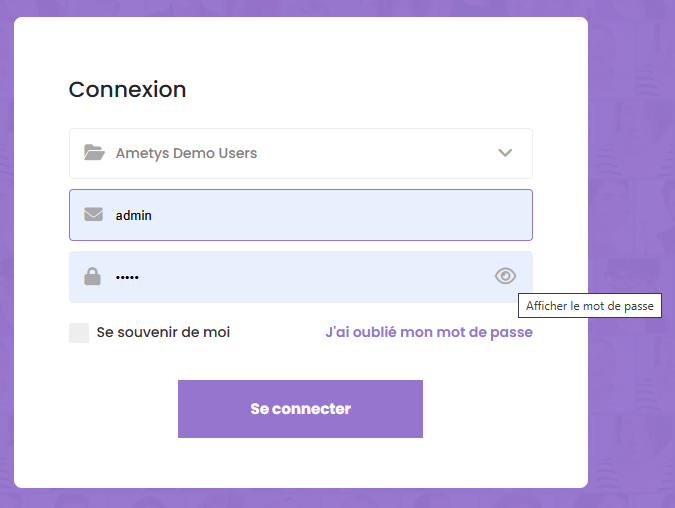Tick the Se souvenir de moi checkbox
The image size is (675, 508).
click(x=79, y=333)
